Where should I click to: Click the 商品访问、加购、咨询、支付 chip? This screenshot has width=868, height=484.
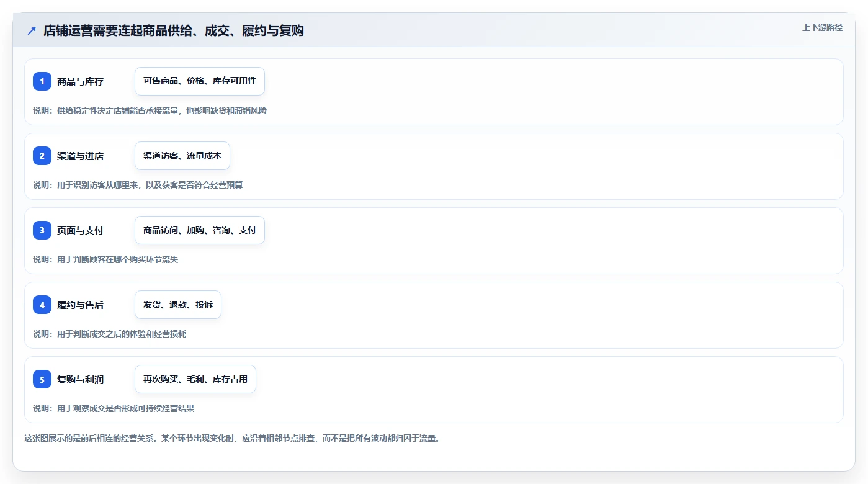tap(200, 230)
